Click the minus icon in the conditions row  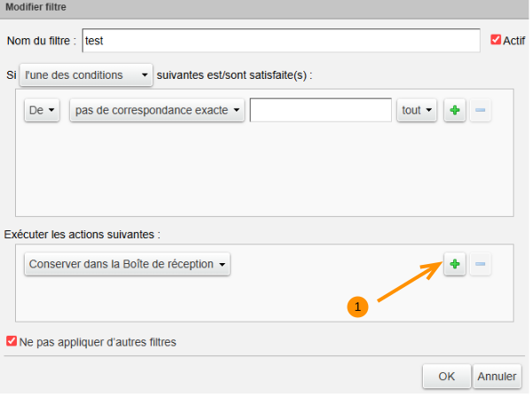[480, 111]
